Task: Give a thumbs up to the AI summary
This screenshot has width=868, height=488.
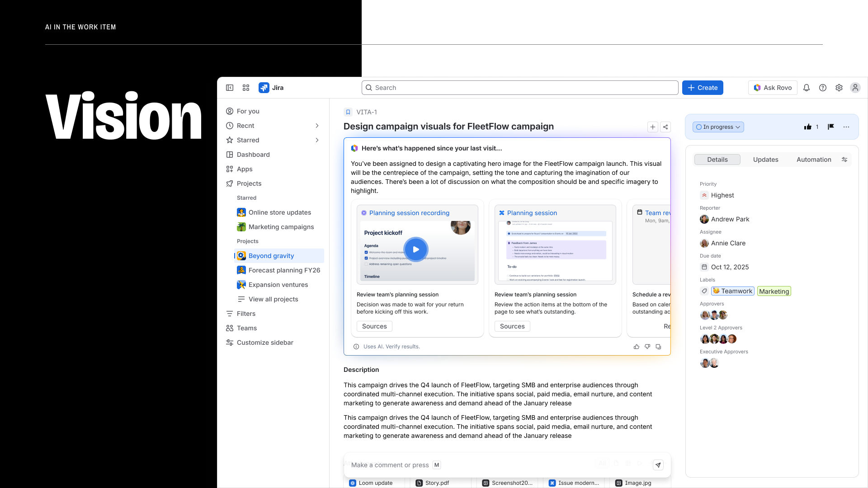Action: point(637,347)
